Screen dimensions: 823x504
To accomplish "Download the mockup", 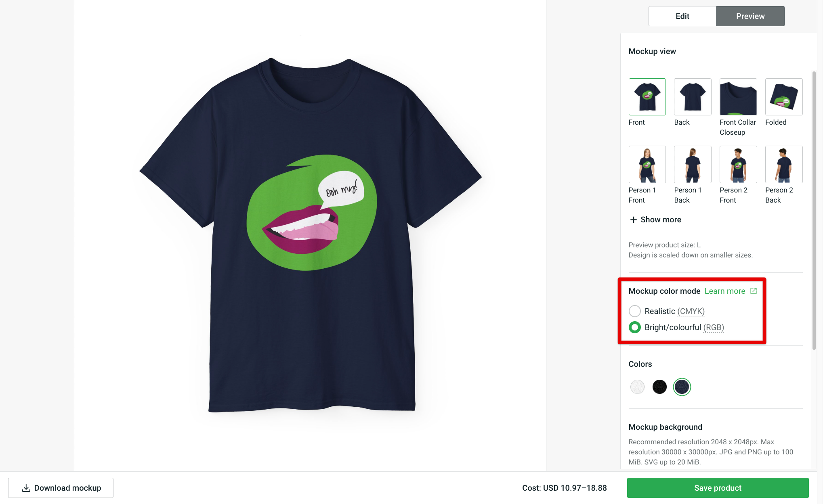I will tap(60, 487).
